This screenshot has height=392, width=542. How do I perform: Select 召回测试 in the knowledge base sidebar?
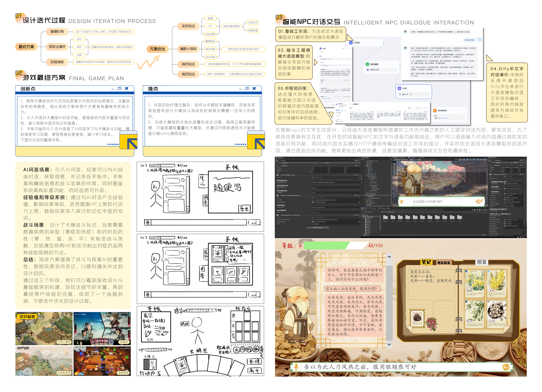coord(339,113)
